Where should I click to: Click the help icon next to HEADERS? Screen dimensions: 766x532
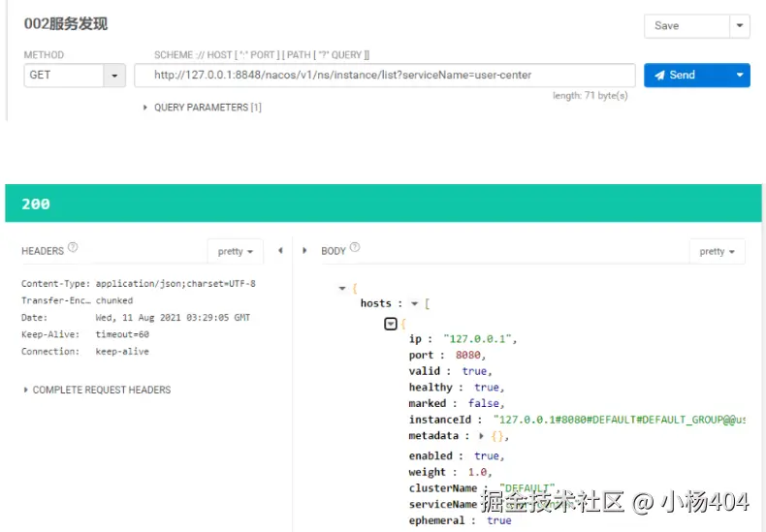tap(73, 247)
